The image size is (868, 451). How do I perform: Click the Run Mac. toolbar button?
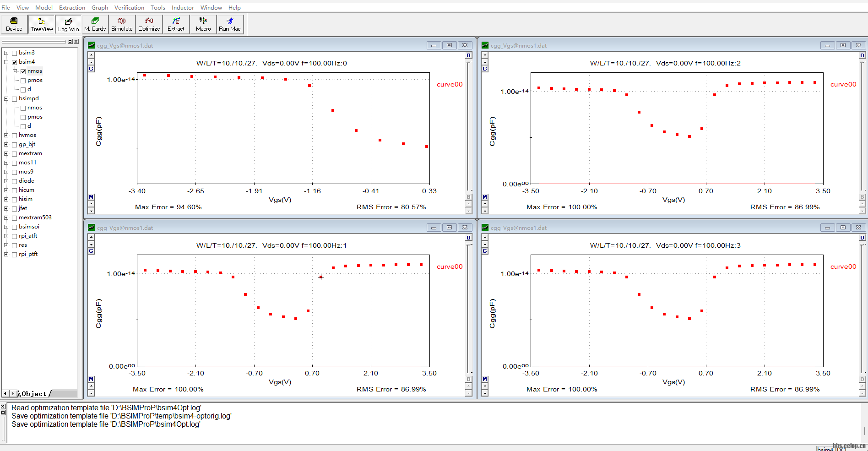pos(230,24)
